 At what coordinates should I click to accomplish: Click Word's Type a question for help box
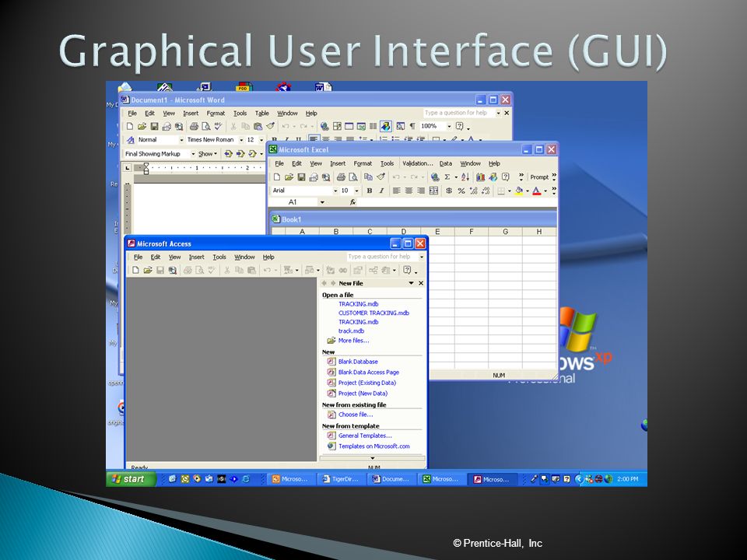[x=459, y=113]
